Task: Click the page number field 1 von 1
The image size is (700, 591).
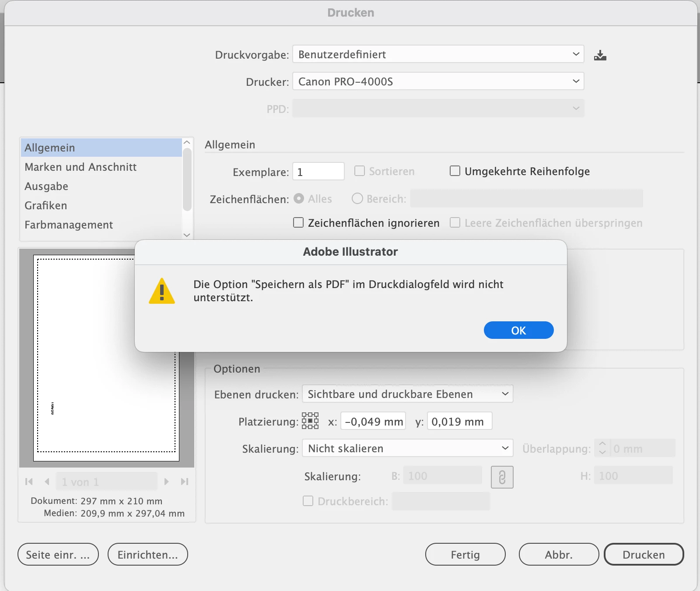Action: point(106,482)
